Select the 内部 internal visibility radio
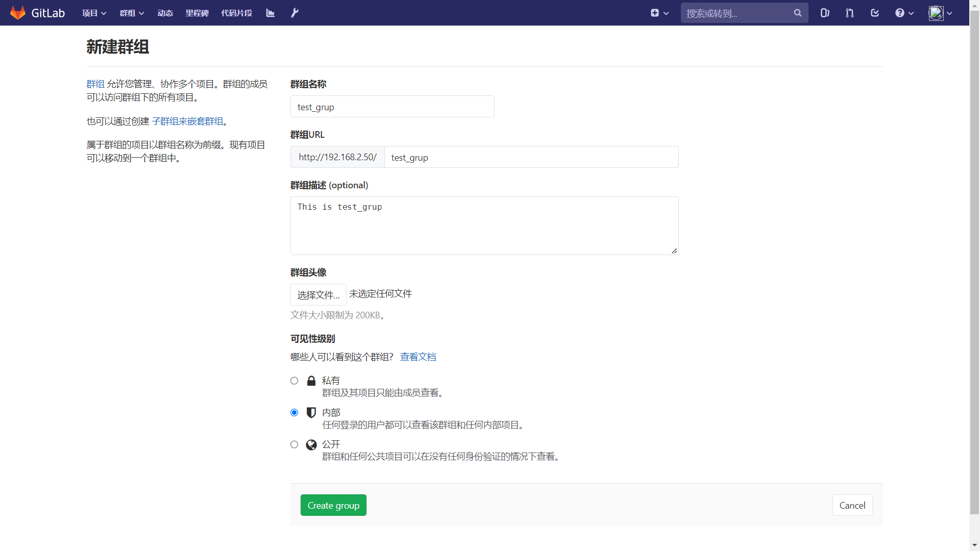 pyautogui.click(x=294, y=412)
